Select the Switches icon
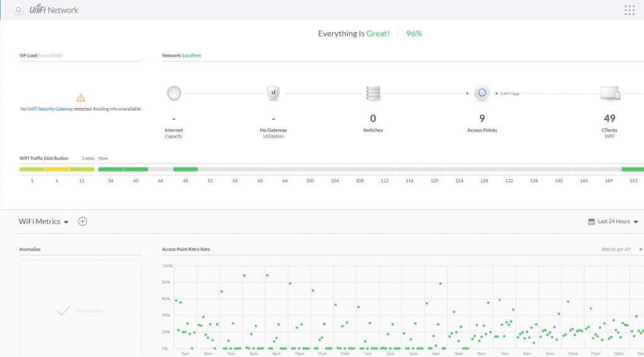The image size is (644, 357). pos(372,93)
